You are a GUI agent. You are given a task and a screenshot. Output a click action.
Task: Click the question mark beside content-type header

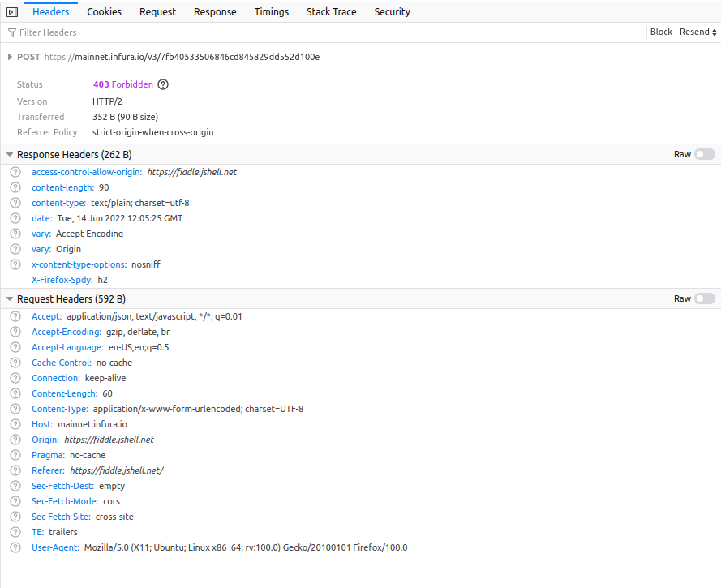[15, 203]
